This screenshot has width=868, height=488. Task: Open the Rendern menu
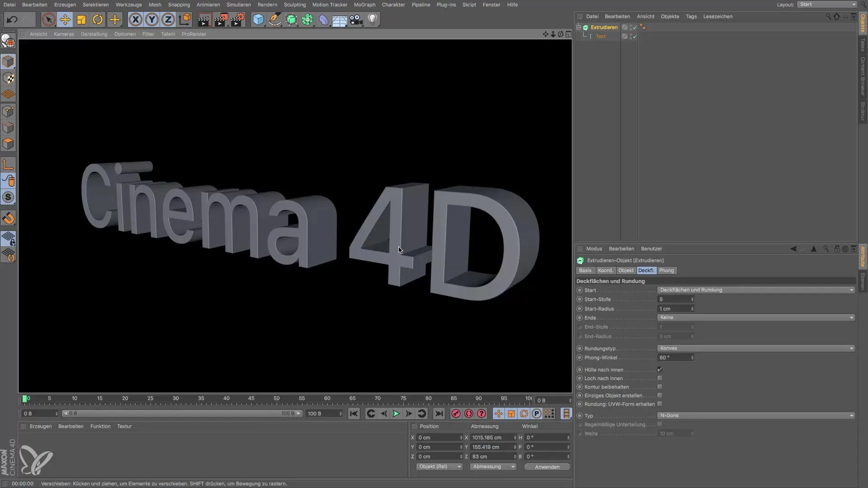[x=267, y=5]
